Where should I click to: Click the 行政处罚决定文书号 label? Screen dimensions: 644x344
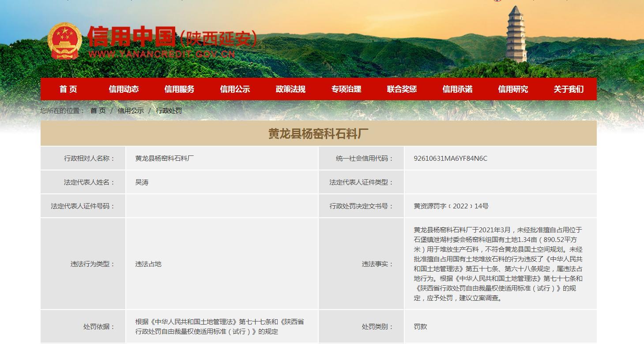click(x=361, y=206)
